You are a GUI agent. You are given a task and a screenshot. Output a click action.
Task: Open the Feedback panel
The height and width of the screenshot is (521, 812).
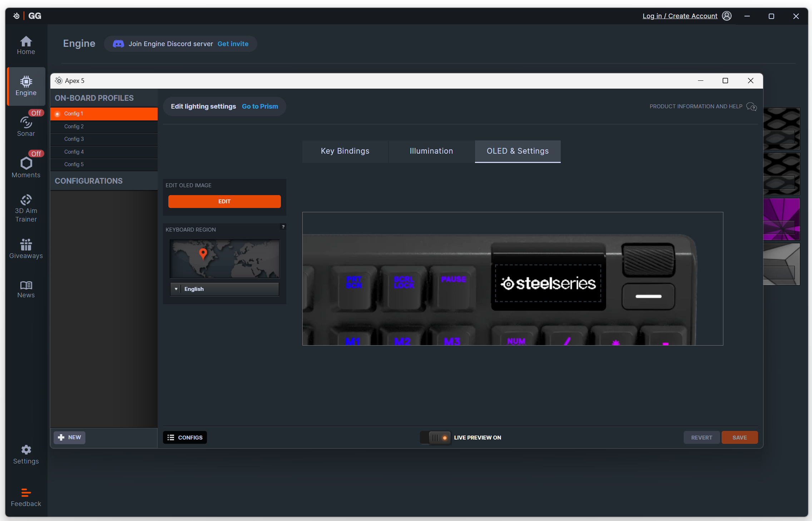[26, 497]
